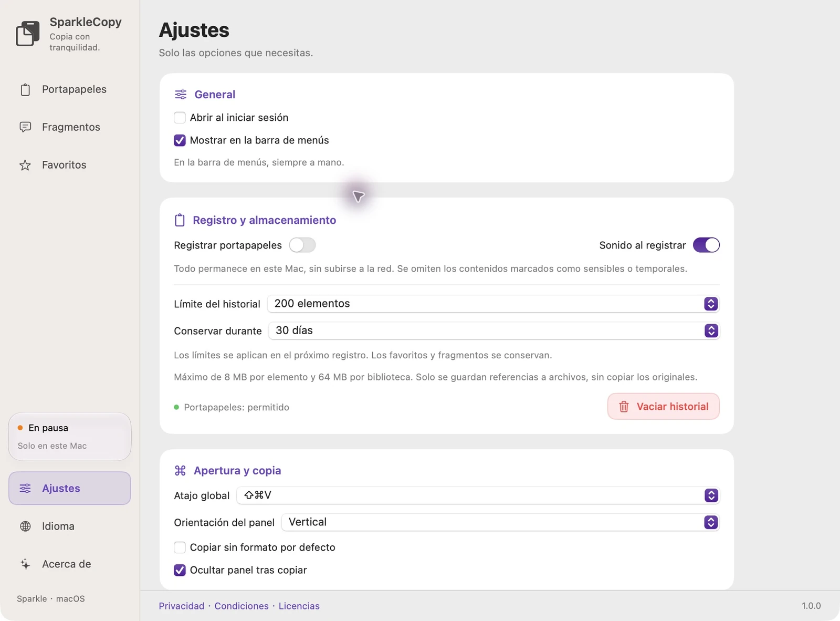Click the globe icon beside Idioma
The width and height of the screenshot is (840, 621).
pos(25,526)
